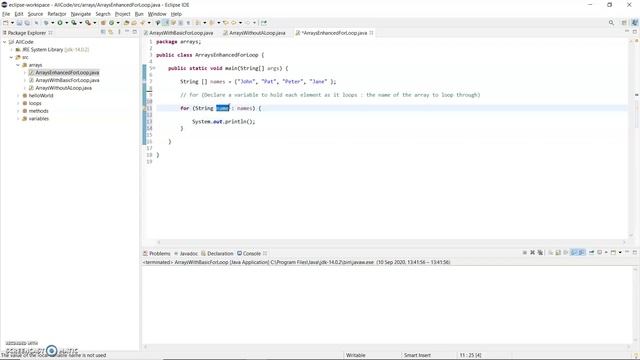
Task: Click the New Java Package toolbar icon
Action: coord(103,23)
